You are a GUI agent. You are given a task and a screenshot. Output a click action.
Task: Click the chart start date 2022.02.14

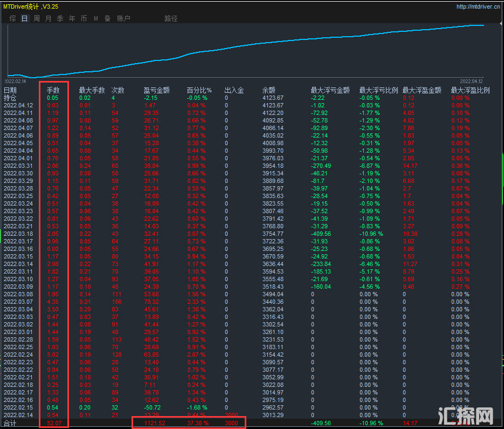click(x=15, y=81)
